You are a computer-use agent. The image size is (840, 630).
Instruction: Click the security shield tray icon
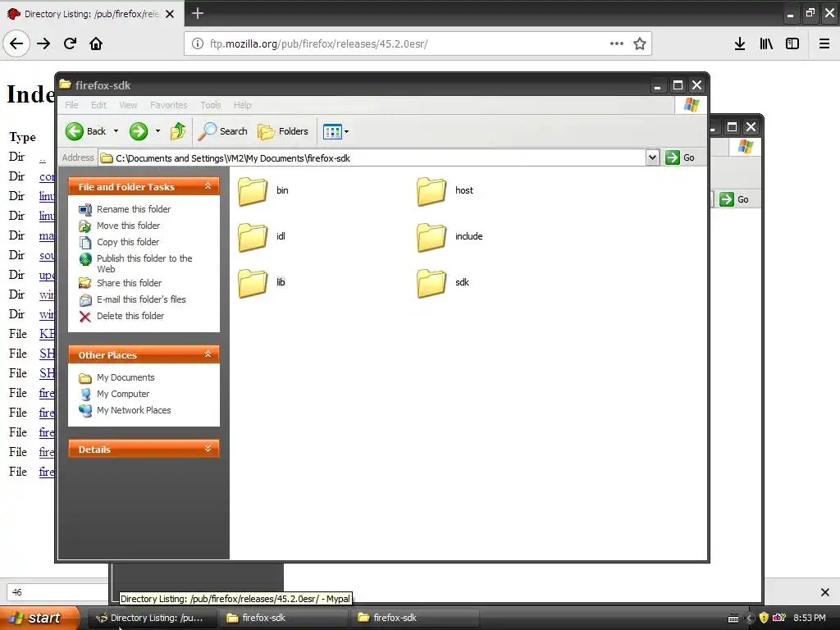(x=764, y=618)
